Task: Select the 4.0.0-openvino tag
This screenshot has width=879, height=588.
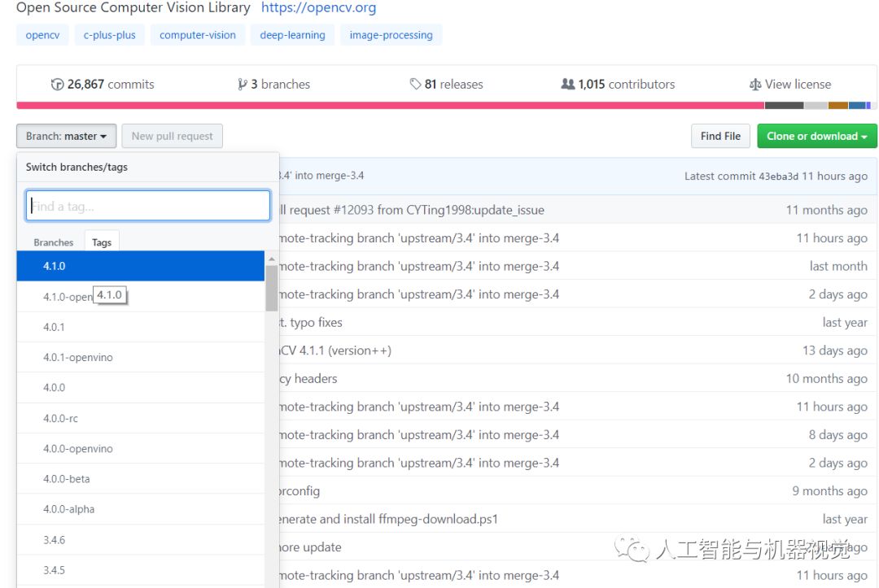Action: (x=140, y=448)
